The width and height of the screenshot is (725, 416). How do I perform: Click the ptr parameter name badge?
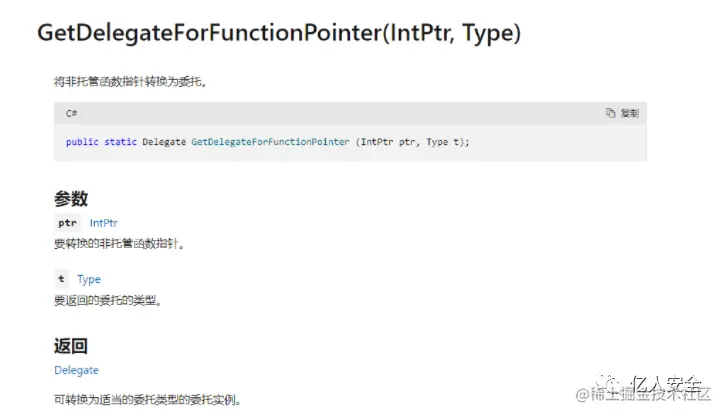(67, 223)
